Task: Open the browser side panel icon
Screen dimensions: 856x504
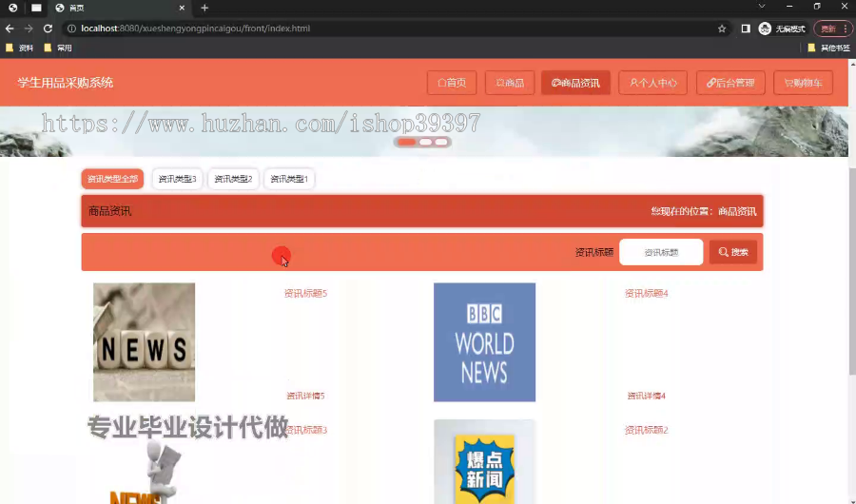Action: pyautogui.click(x=746, y=29)
